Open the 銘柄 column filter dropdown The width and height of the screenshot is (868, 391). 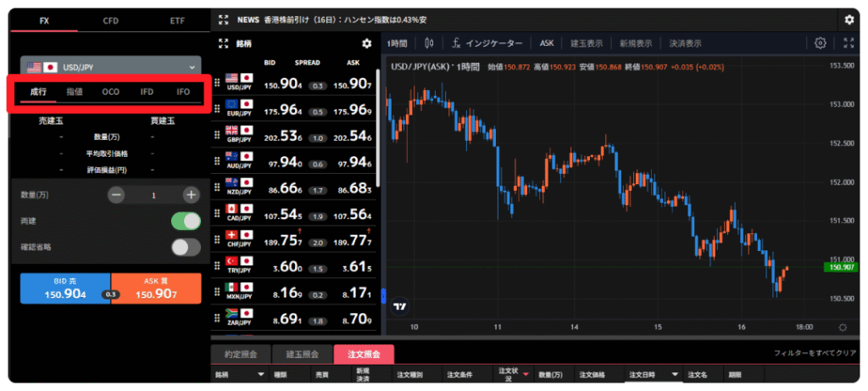(x=260, y=374)
